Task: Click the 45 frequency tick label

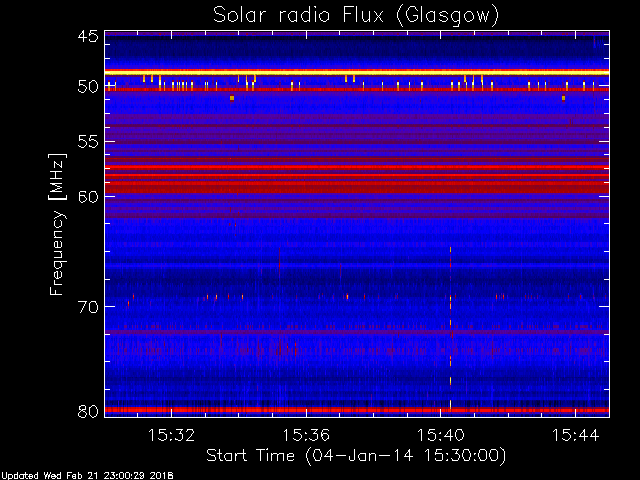Action: (x=88, y=36)
